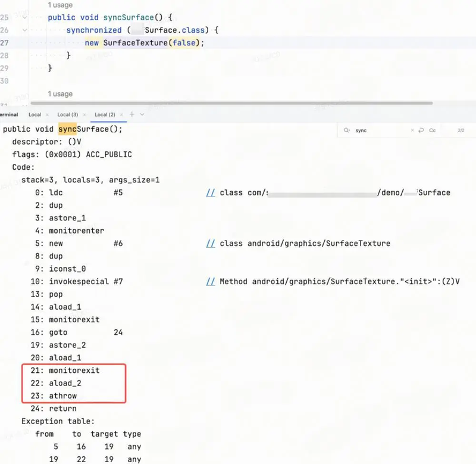Click the comment link beside invokespecial #7

tap(211, 281)
